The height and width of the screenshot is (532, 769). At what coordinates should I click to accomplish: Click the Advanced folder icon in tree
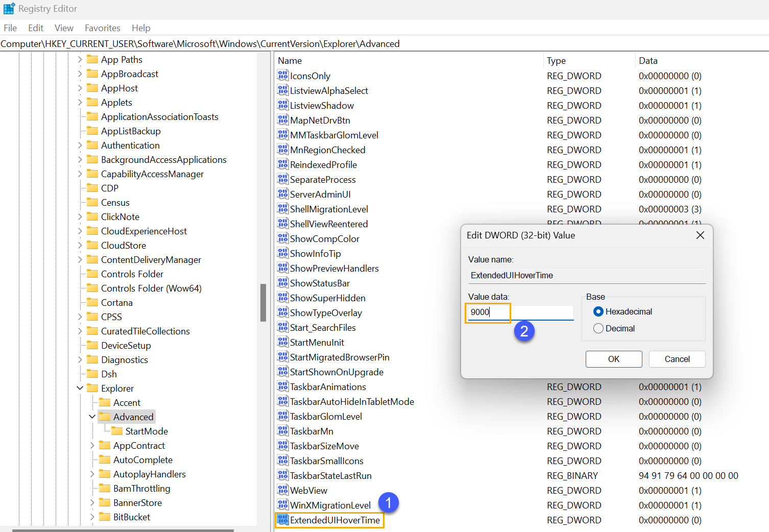[105, 417]
